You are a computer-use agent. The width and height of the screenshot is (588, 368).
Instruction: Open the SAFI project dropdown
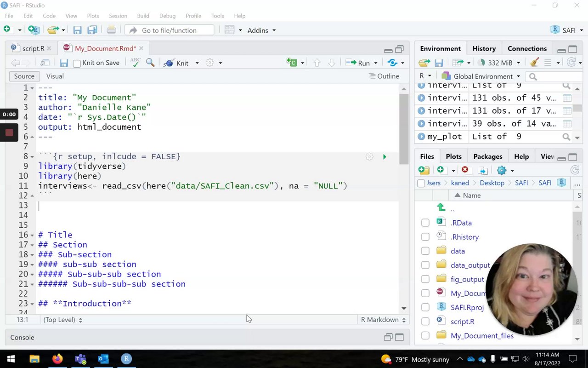567,30
